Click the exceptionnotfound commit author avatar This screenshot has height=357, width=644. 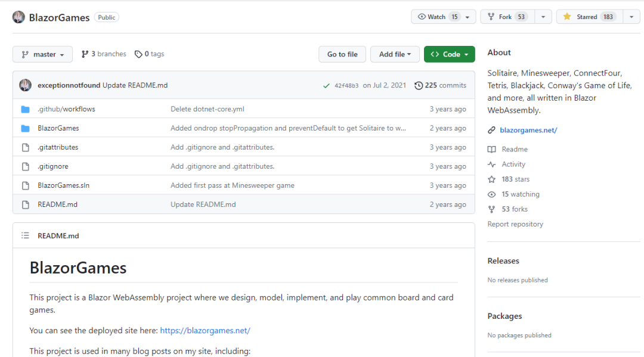click(x=25, y=85)
